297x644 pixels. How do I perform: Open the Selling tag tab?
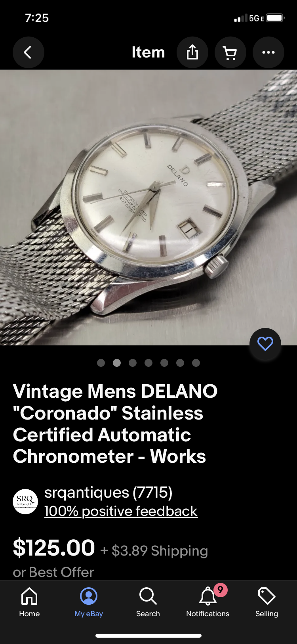point(267,602)
